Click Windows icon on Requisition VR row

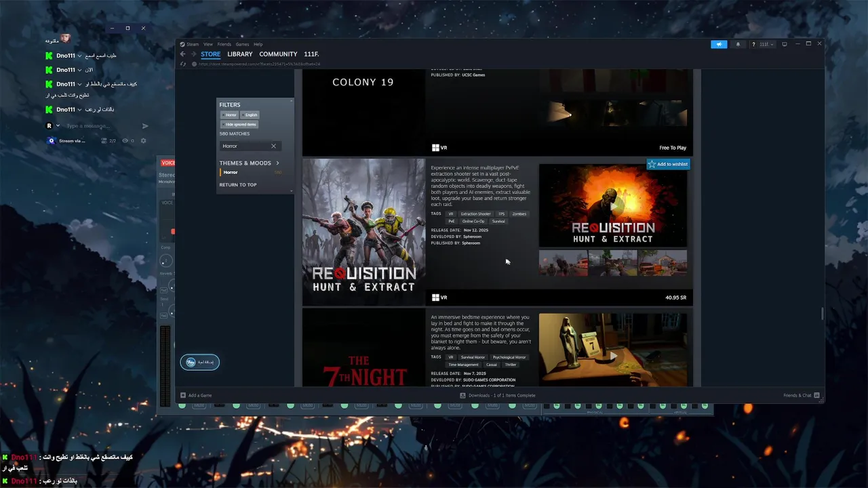435,297
